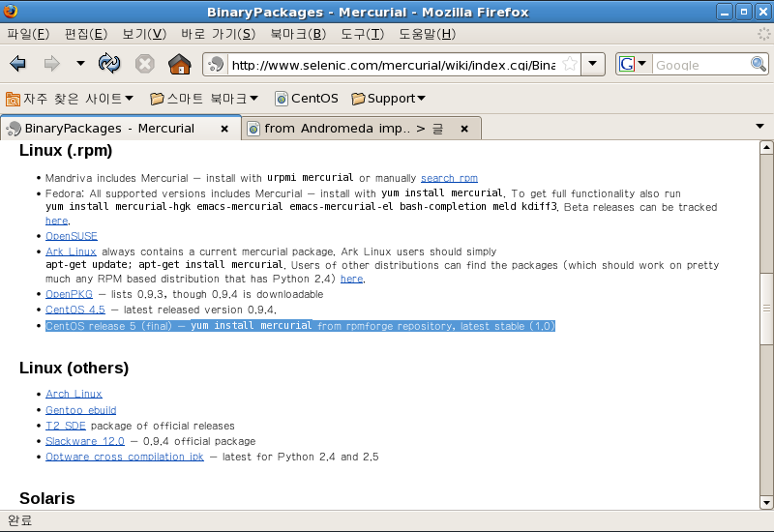The width and height of the screenshot is (774, 532).
Task: Switch to the from Andromeda imp.. tab
Action: coord(353,129)
